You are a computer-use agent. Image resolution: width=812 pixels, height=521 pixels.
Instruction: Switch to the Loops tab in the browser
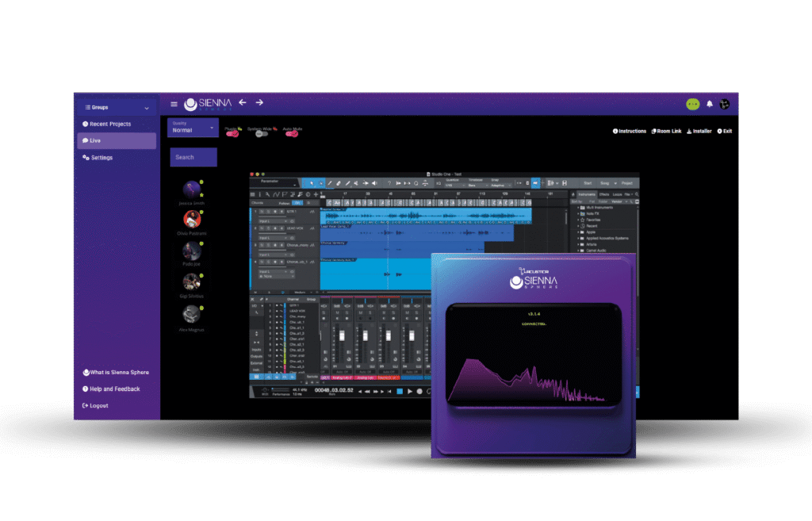click(x=617, y=195)
